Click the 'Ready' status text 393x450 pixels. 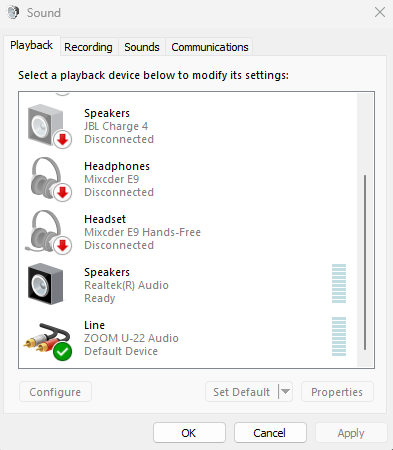tap(100, 298)
